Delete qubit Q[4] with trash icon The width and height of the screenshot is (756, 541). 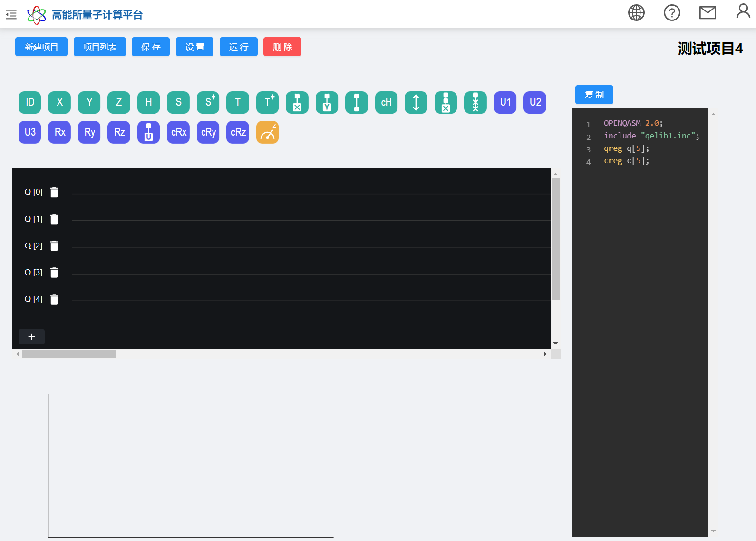[x=54, y=299]
